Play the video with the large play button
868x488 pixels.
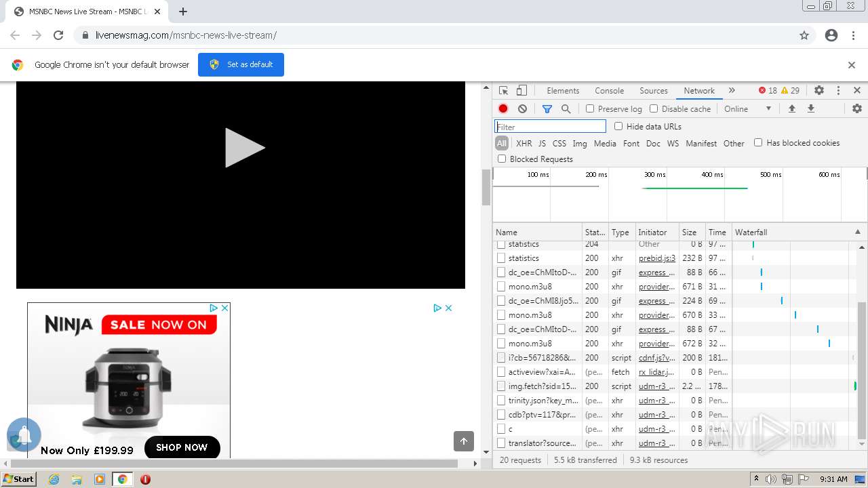(x=244, y=148)
